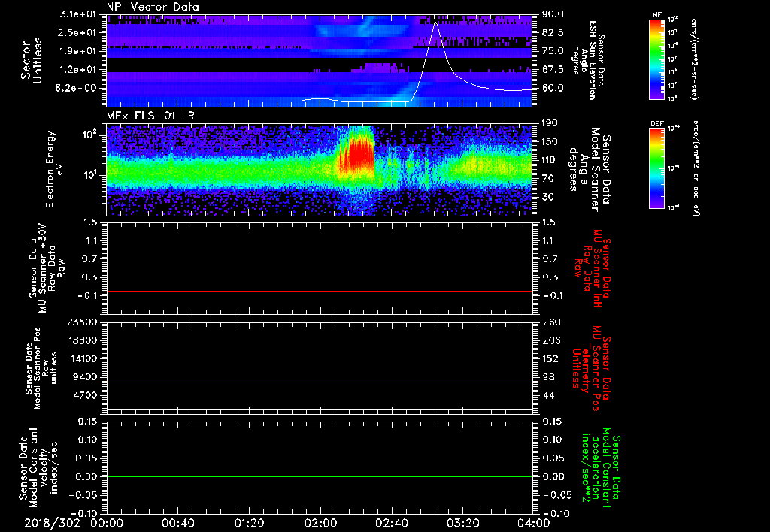770x532 pixels.
Task: Click the "cnts/(cm**2-sr-sec)" units label
Action: 694,59
